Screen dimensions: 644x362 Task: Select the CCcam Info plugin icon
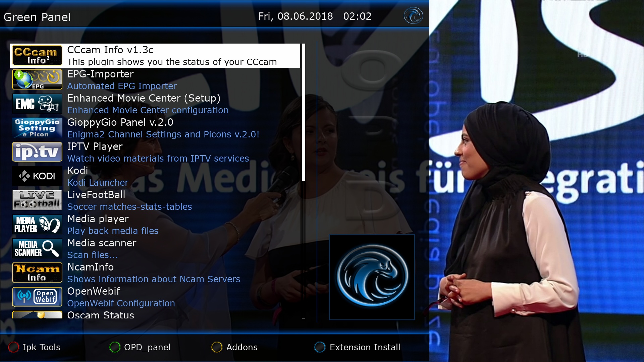37,56
